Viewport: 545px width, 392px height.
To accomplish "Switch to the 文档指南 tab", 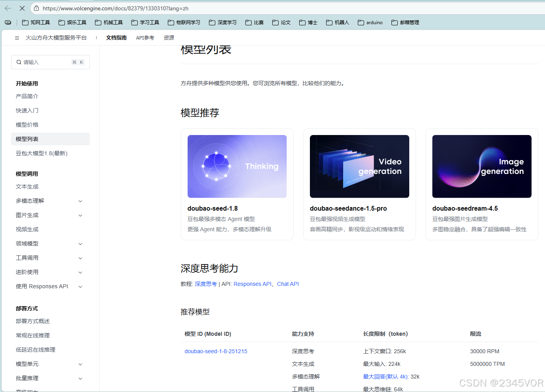I will 116,38.
